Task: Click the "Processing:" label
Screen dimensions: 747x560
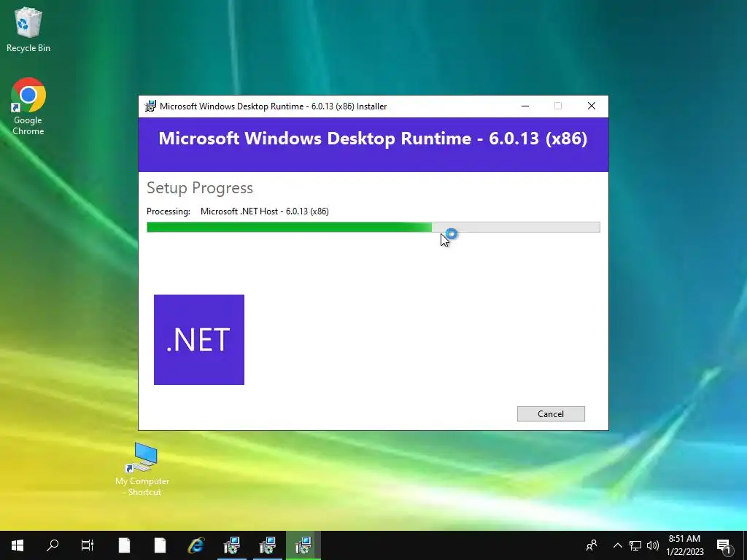Action: 169,211
